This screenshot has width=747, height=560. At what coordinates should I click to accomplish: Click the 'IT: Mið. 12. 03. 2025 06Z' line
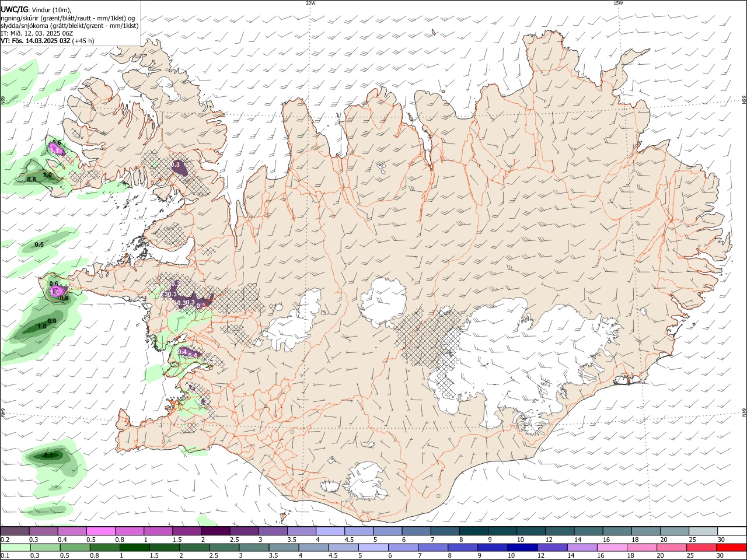pos(37,33)
